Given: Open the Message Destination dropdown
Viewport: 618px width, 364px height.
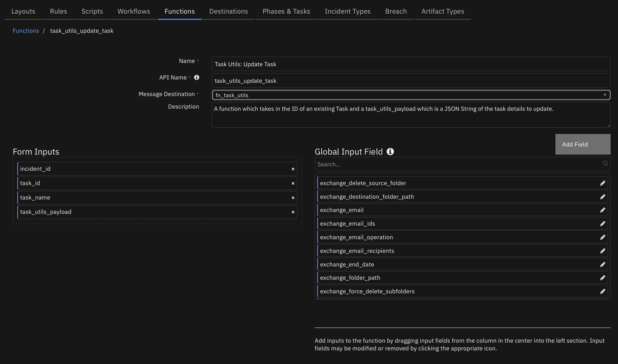Looking at the screenshot, I should tap(411, 95).
